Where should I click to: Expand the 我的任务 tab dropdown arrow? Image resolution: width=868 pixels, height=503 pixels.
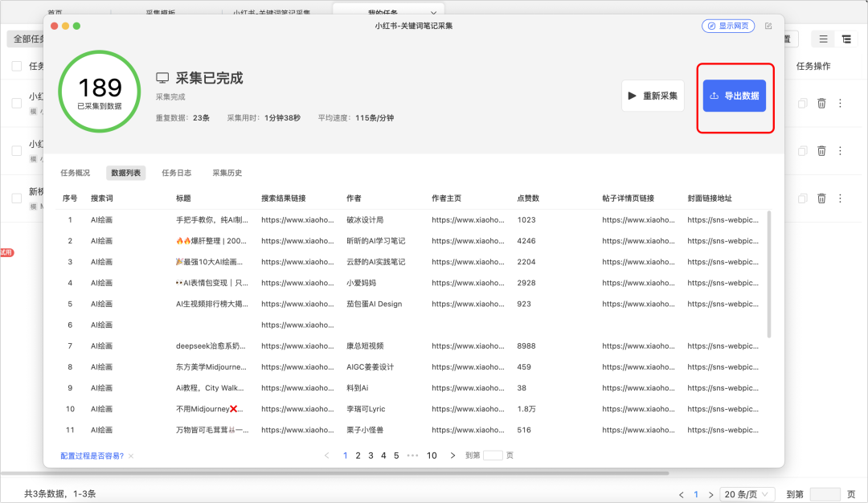point(433,12)
